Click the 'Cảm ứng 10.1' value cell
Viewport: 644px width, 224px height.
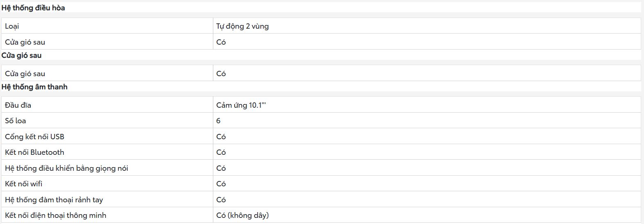pos(427,105)
